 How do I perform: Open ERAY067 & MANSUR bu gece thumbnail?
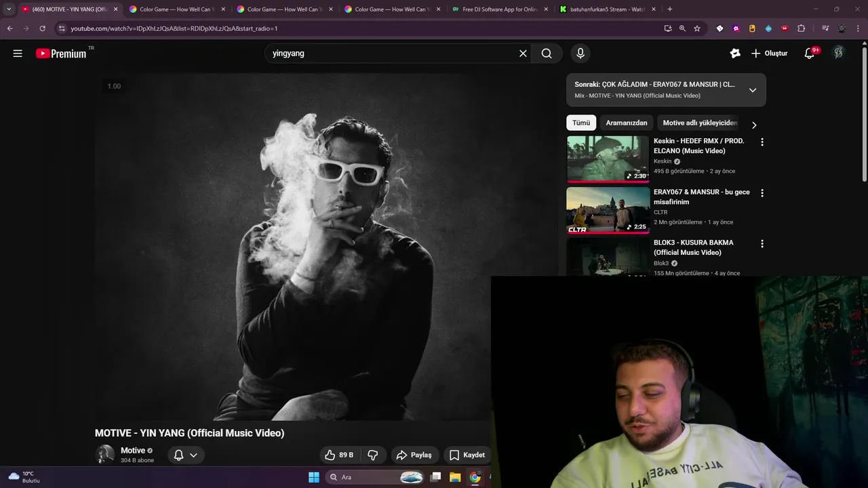[x=608, y=210]
